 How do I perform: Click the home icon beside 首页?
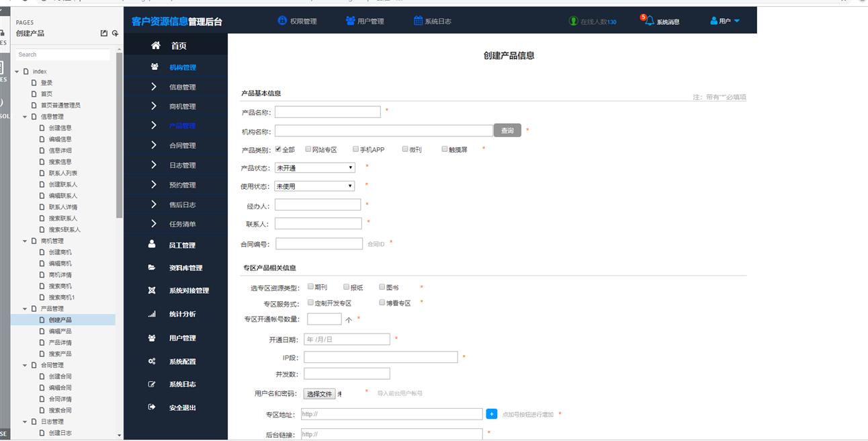point(156,45)
